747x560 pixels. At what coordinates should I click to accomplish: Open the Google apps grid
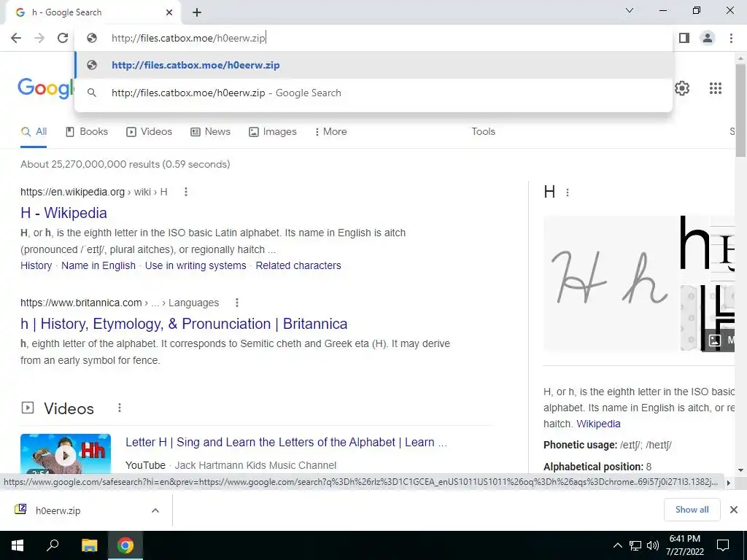(x=715, y=88)
